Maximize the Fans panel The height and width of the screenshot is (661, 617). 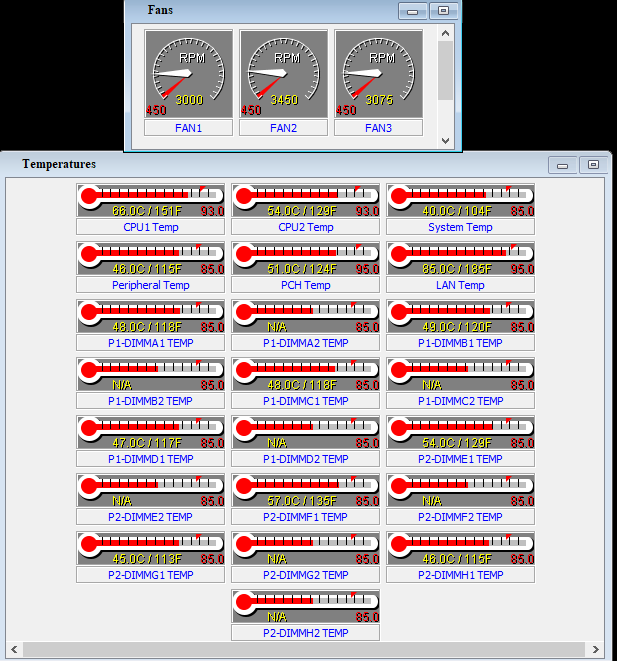click(443, 11)
